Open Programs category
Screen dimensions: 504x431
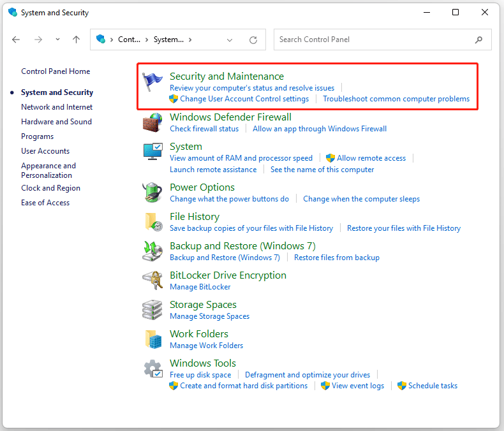37,136
